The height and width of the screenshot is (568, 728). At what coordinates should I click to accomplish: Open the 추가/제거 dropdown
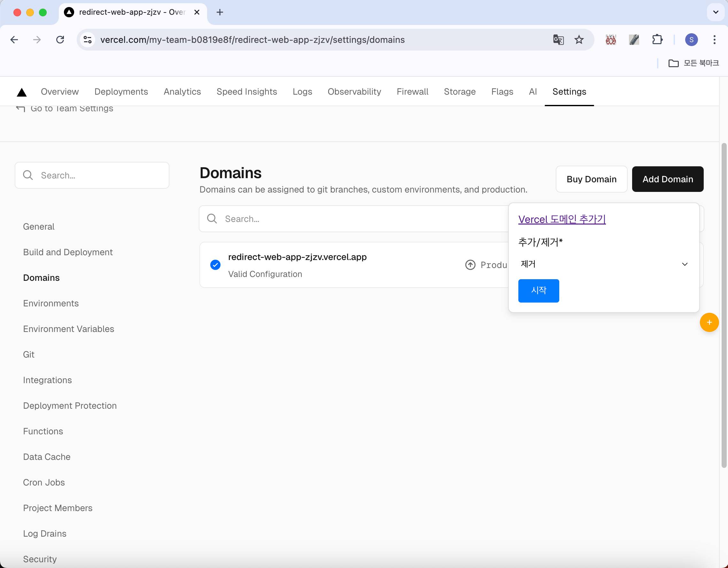click(x=604, y=264)
